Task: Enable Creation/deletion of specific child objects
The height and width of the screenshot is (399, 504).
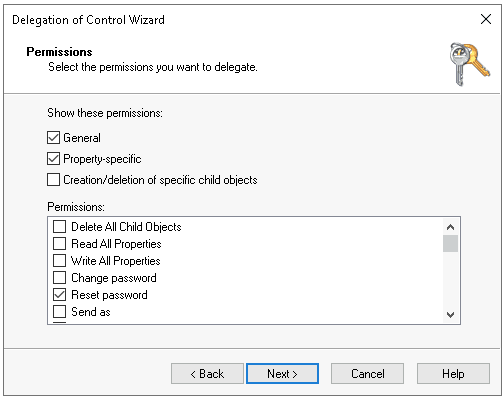Action: coord(53,180)
